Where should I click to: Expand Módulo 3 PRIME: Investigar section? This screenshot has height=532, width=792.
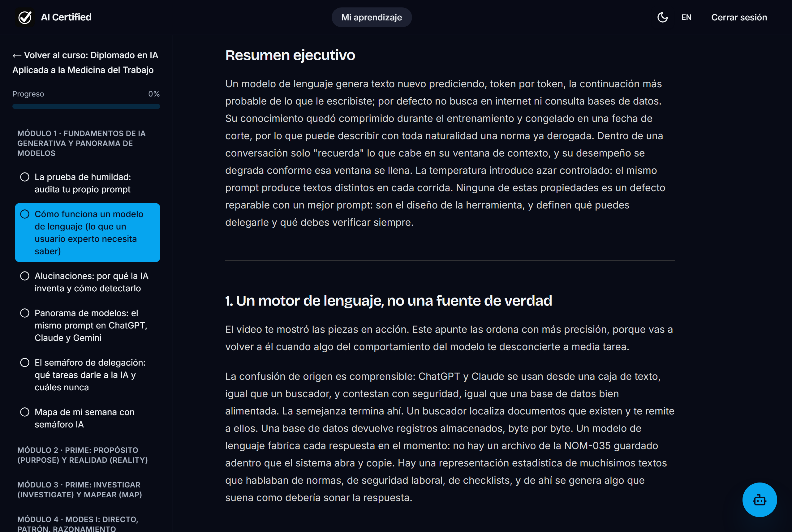tap(80, 490)
